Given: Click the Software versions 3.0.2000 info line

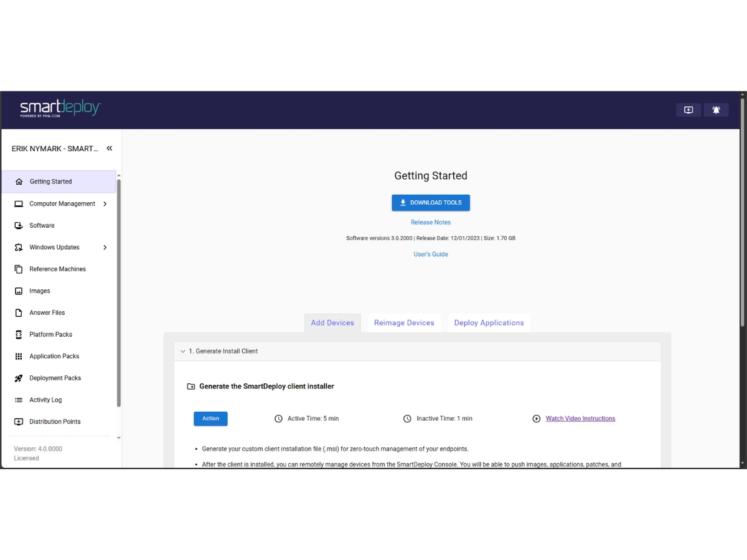Looking at the screenshot, I should 431,238.
